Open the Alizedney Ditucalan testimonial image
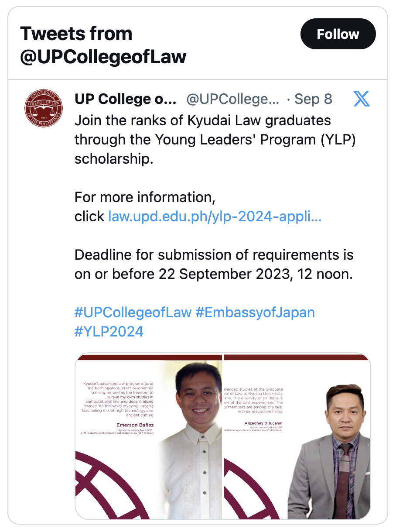Screen dimensions: 396x532 tap(297, 436)
